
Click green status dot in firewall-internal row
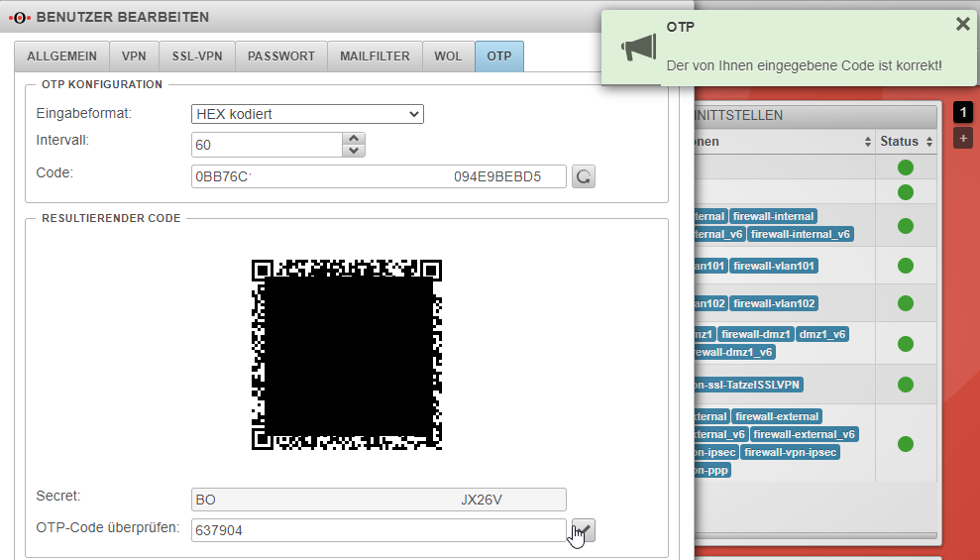pyautogui.click(x=906, y=226)
